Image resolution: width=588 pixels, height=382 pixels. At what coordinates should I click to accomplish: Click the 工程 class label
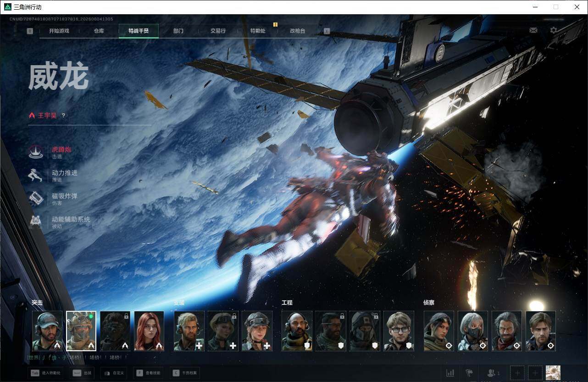pyautogui.click(x=287, y=303)
